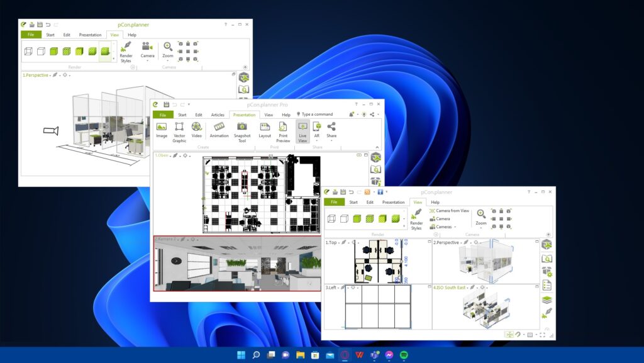Click the fullscreen icon in bottom-right window status bar
The width and height of the screenshot is (644, 363).
[542, 335]
